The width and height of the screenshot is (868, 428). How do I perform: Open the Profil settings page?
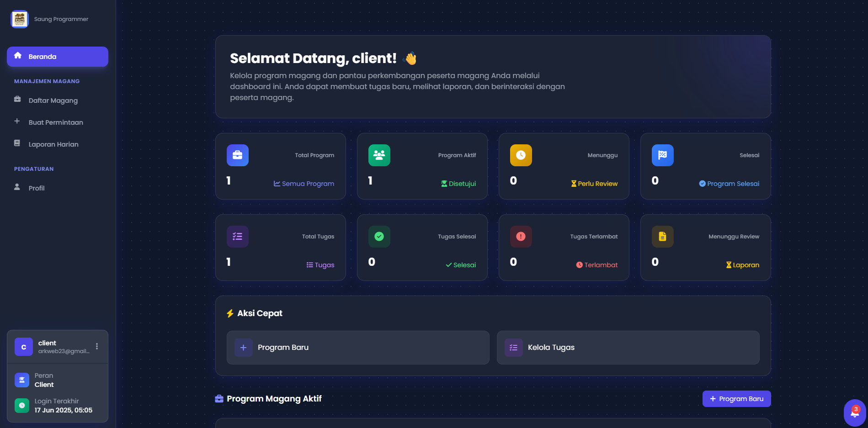pos(36,188)
